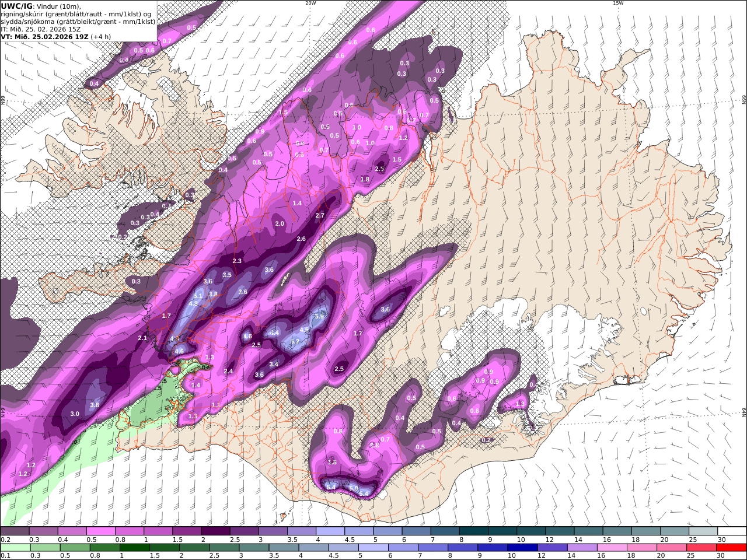Image resolution: width=747 pixels, height=560 pixels.
Task: Click the 2.4 precipitation value on map
Action: pyautogui.click(x=229, y=371)
